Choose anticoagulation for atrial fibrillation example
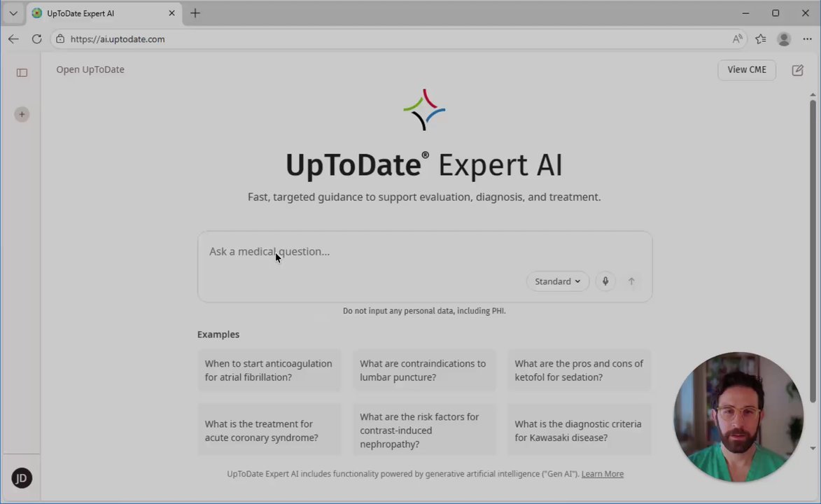This screenshot has height=504, width=821. coord(269,370)
